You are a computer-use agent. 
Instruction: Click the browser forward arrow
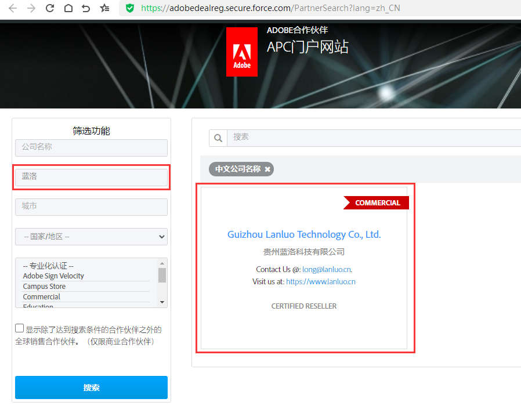click(x=31, y=8)
